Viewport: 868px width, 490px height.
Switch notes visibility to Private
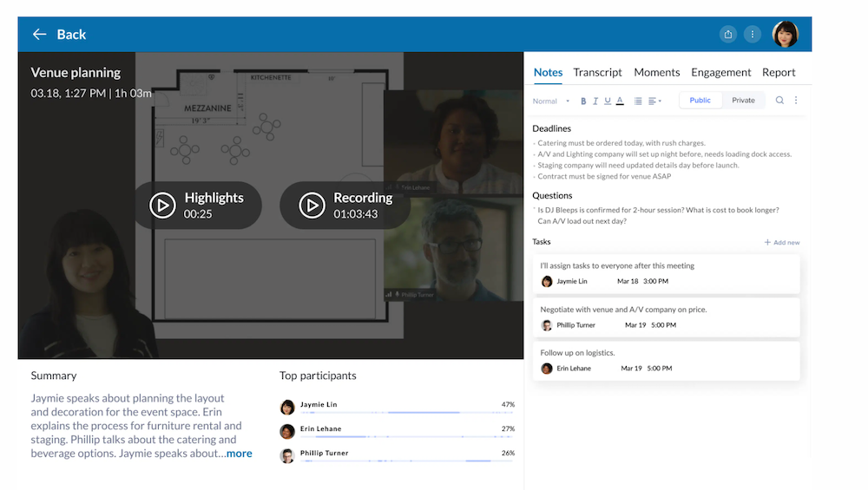point(743,101)
